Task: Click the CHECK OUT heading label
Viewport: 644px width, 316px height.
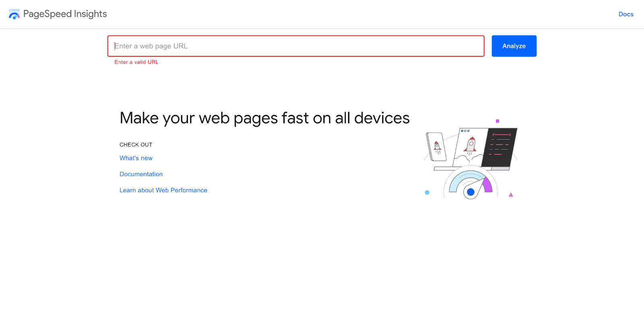Action: pos(136,144)
